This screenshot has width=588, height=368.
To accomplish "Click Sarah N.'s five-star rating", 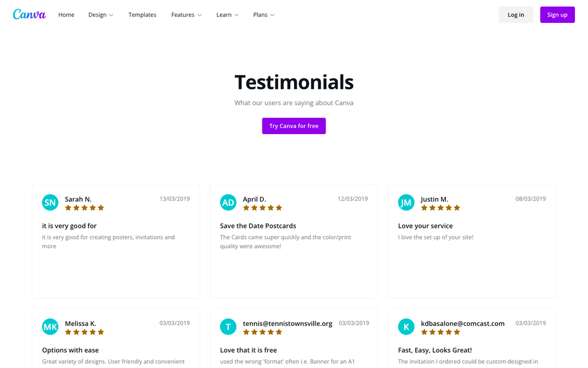I will pos(84,208).
